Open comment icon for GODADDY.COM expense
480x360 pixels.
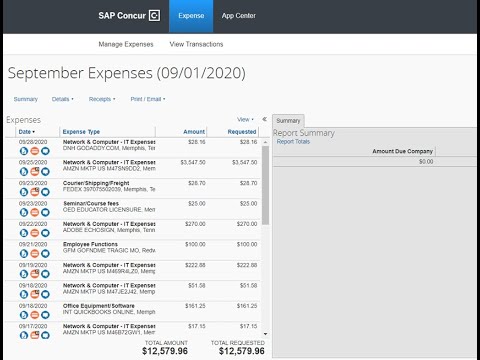tap(45, 151)
